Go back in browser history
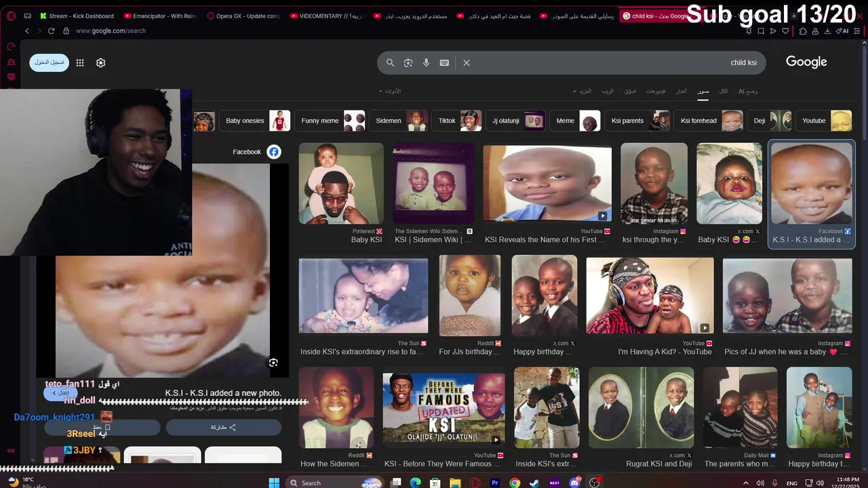This screenshot has height=488, width=868. click(x=27, y=30)
